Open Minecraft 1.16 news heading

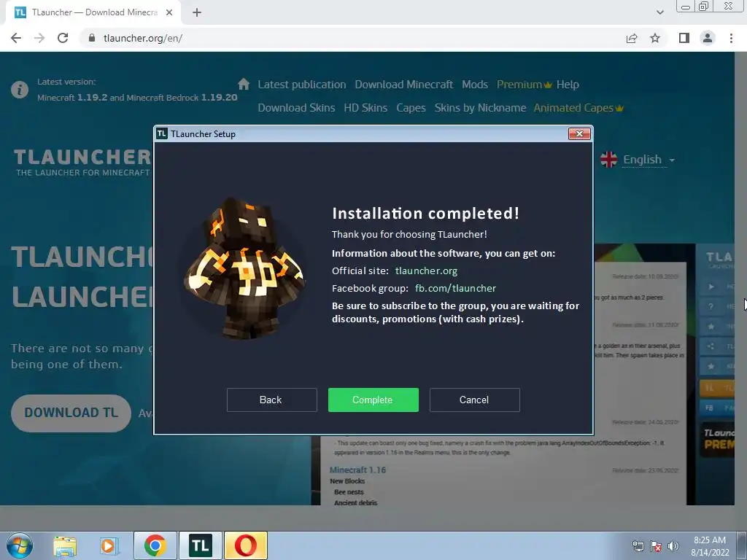[357, 470]
